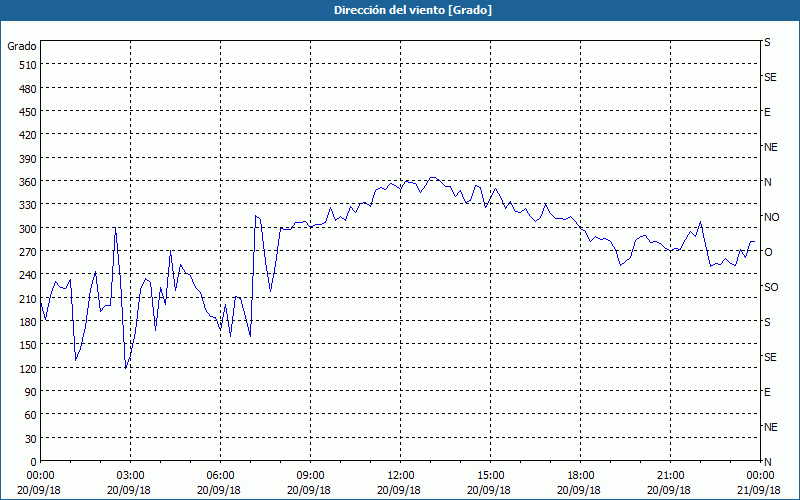Click the O compass label at 270 level
The image size is (800, 500).
coord(768,252)
